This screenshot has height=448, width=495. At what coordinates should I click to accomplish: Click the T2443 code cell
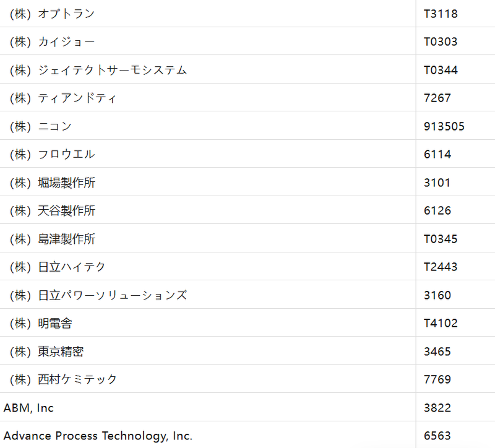[x=441, y=267]
